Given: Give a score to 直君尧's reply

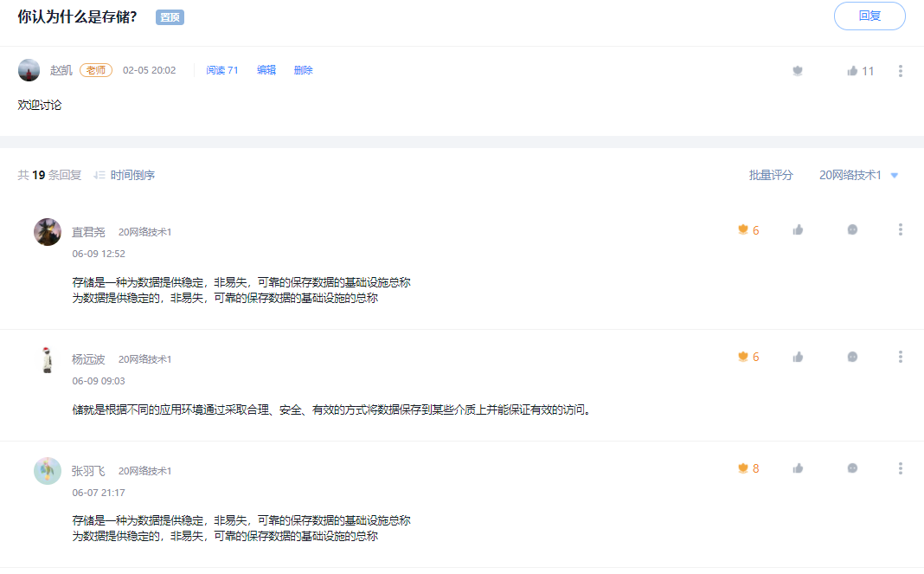Looking at the screenshot, I should point(747,229).
